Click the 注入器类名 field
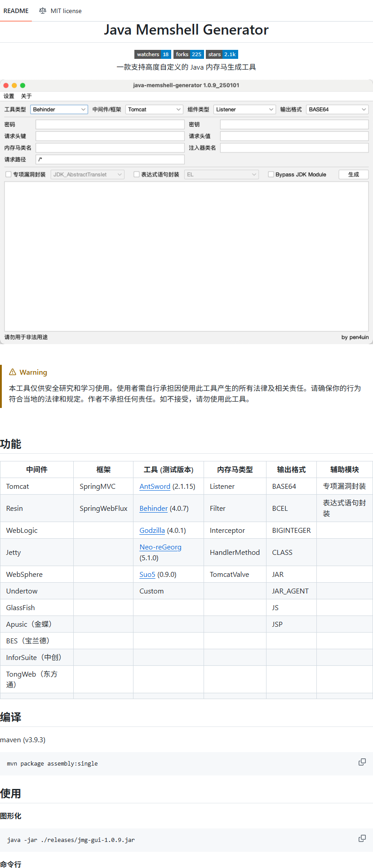 point(294,148)
